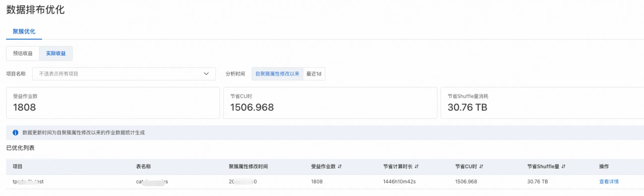Open the 项目名称 dropdown chevron
This screenshot has height=196, width=644.
point(206,74)
